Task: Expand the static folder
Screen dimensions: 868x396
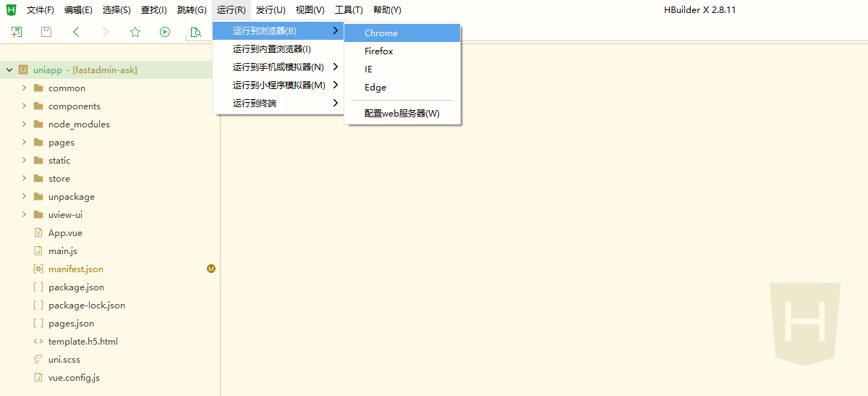Action: [x=24, y=161]
